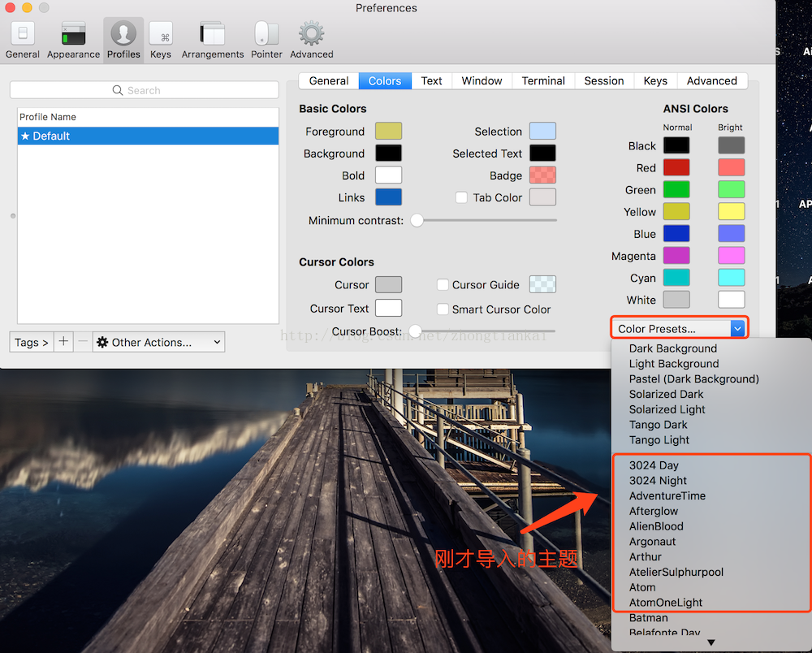The height and width of the screenshot is (653, 812).
Task: Switch to the Text profile tab
Action: click(x=431, y=80)
